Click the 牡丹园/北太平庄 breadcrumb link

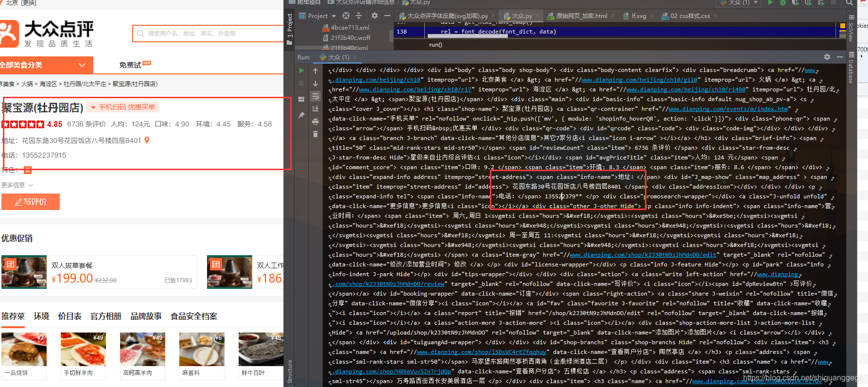click(x=85, y=84)
